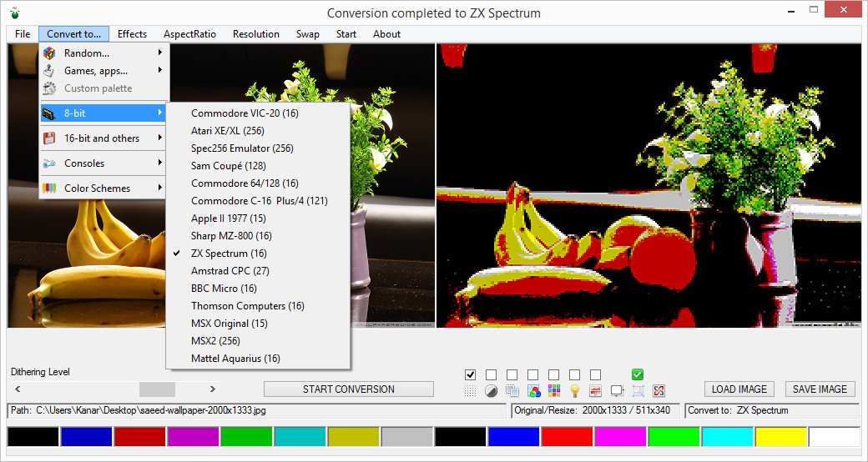Select Commodore C-16 Plus/4 (121)
The height and width of the screenshot is (462, 868).
point(258,201)
